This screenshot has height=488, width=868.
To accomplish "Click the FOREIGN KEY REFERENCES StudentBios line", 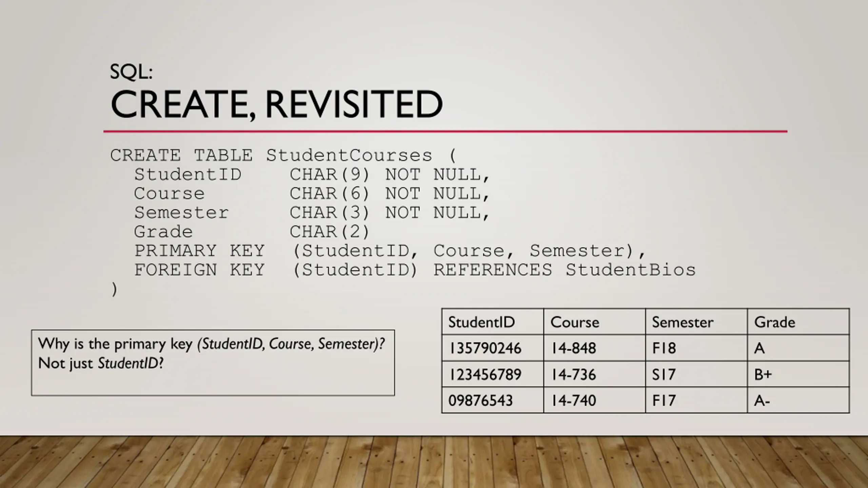I will point(414,270).
